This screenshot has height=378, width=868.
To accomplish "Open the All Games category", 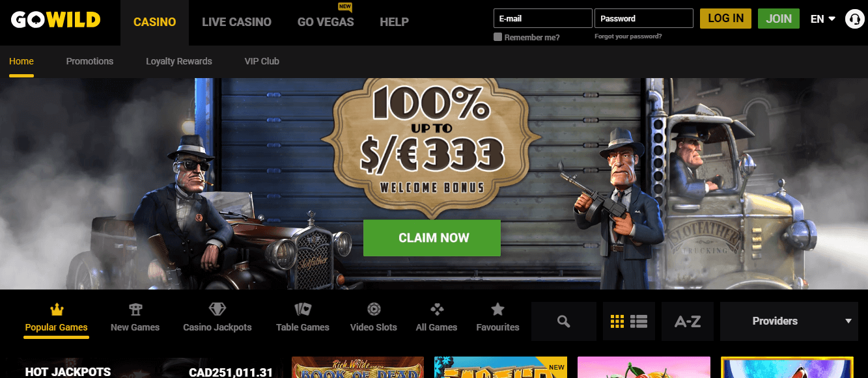I will coord(436,319).
